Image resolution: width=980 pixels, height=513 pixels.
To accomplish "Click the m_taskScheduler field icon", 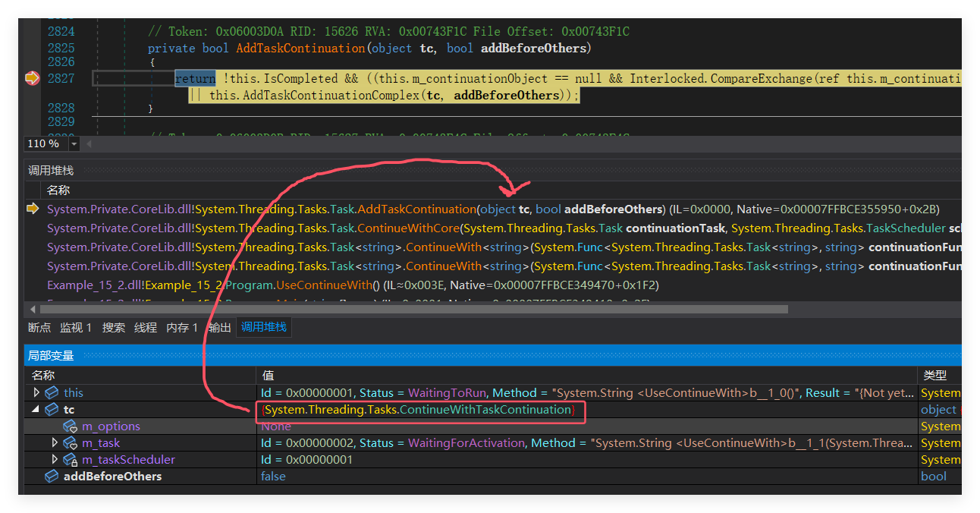I will click(70, 460).
